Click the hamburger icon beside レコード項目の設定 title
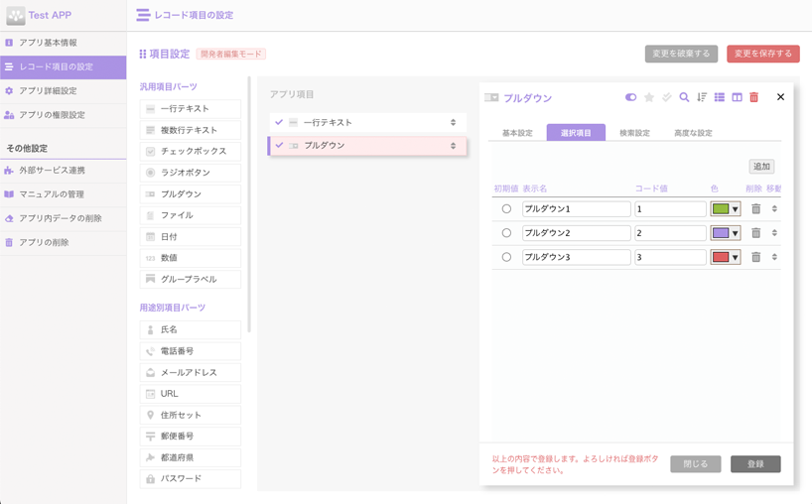This screenshot has width=812, height=504. [143, 15]
